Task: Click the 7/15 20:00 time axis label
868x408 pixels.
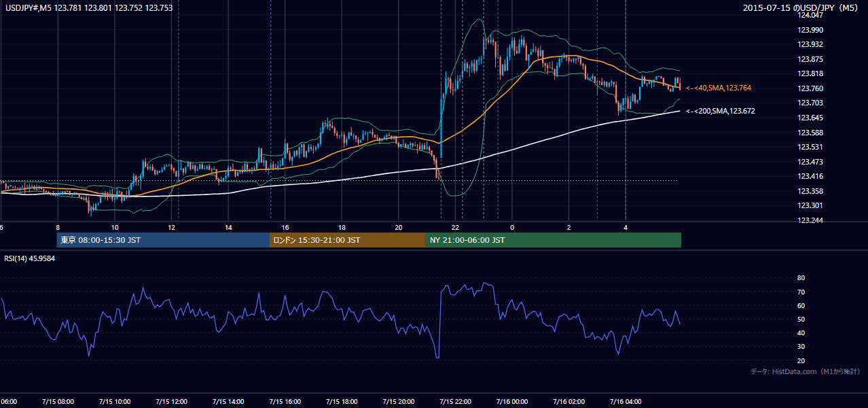Action: pyautogui.click(x=398, y=402)
